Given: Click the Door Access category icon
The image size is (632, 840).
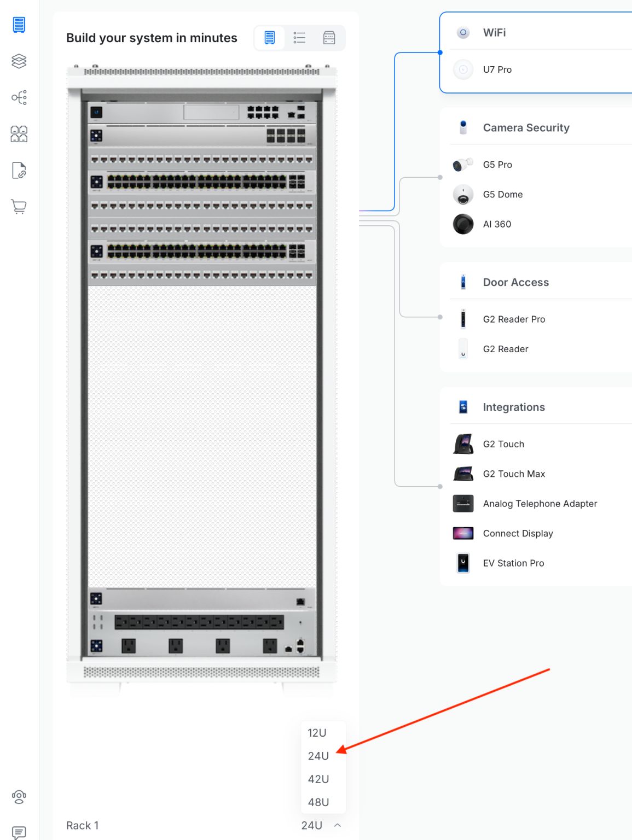Looking at the screenshot, I should [463, 282].
